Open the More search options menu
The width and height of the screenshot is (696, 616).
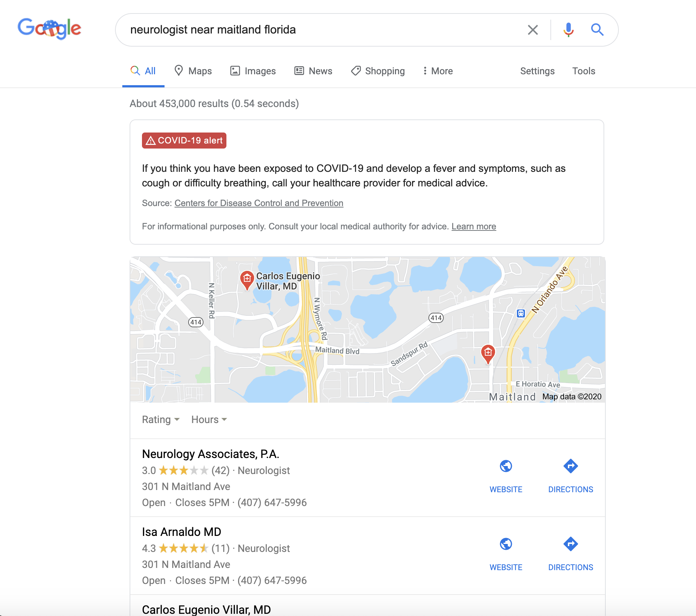(438, 71)
